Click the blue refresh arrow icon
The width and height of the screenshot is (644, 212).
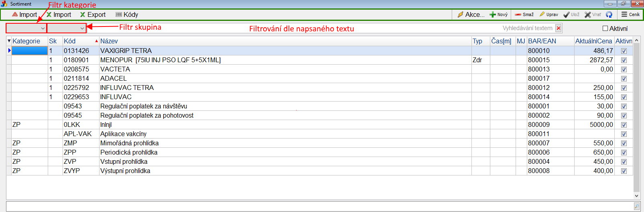pos(609,14)
